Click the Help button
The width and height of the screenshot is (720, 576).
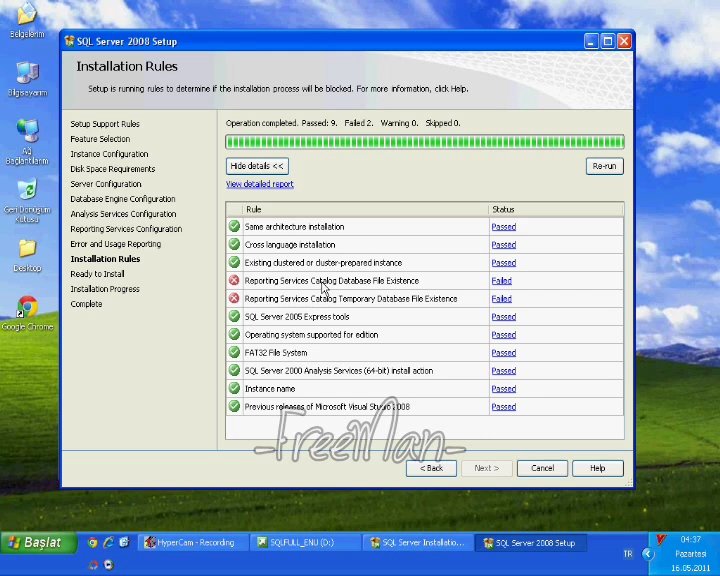coord(598,468)
